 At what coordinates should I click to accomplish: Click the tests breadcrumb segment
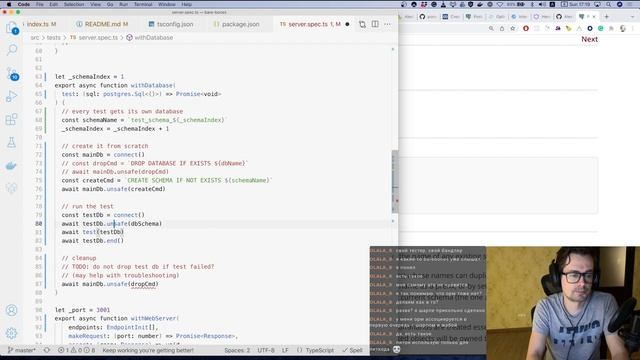[x=53, y=38]
